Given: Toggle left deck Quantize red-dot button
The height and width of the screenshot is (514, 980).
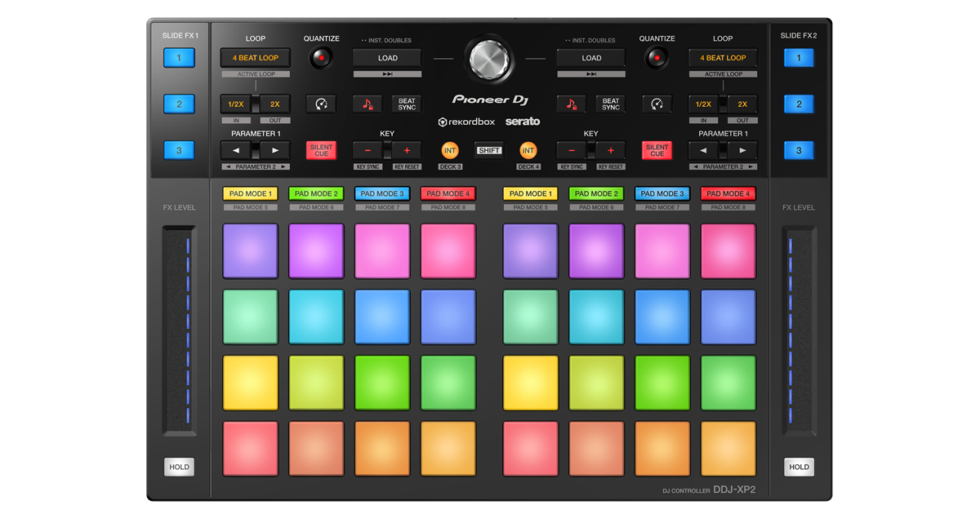Looking at the screenshot, I should click(322, 58).
